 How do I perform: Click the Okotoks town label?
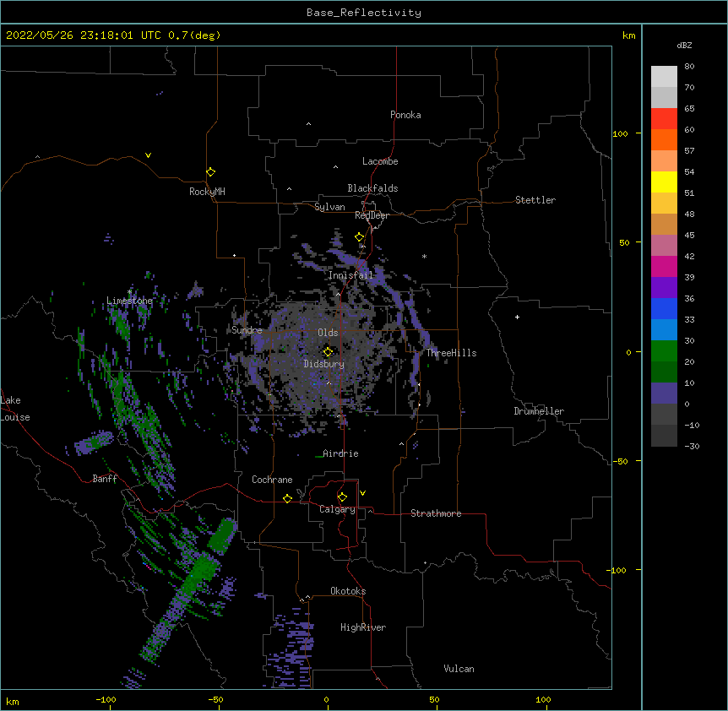click(x=348, y=591)
